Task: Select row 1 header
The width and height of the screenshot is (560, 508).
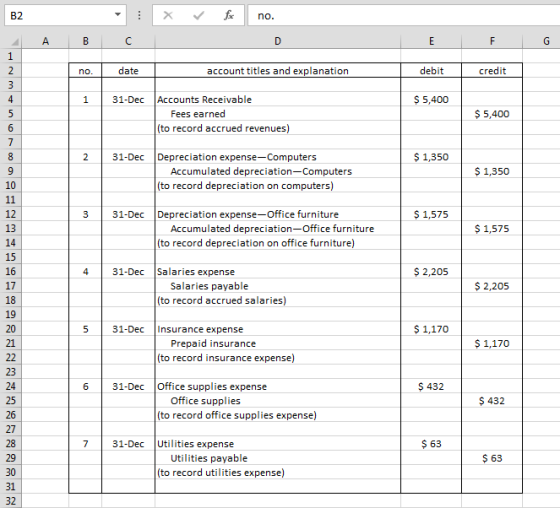Action: tap(10, 56)
